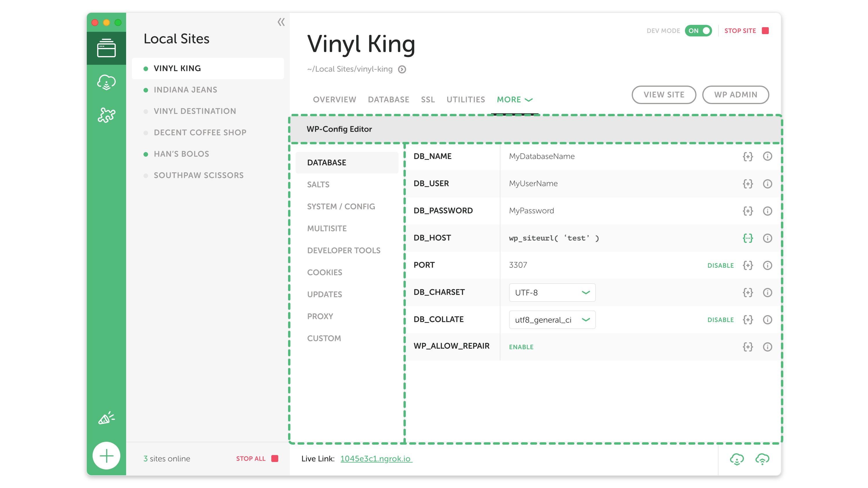
Task: Select the Southpaw Scissors site
Action: (198, 175)
